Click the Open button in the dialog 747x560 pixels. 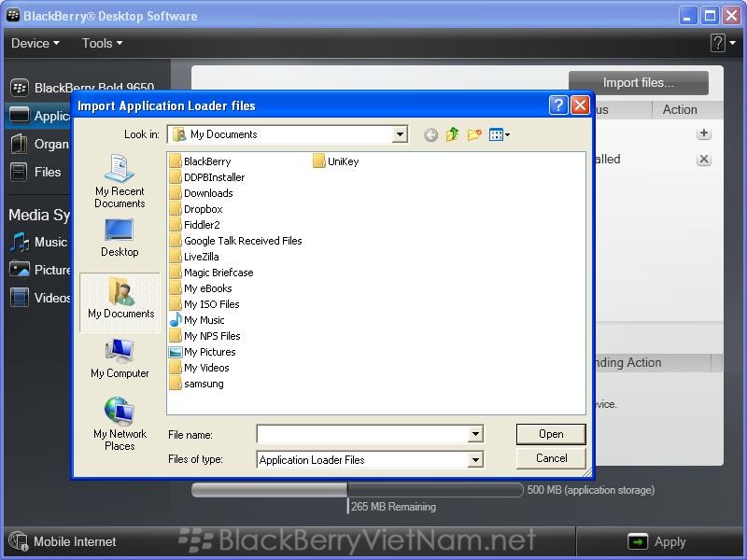click(x=551, y=434)
